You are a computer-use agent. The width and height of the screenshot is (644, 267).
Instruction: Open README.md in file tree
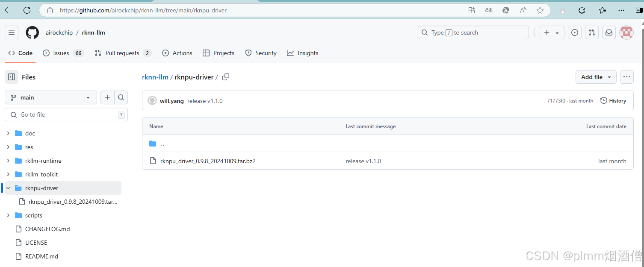pos(41,256)
